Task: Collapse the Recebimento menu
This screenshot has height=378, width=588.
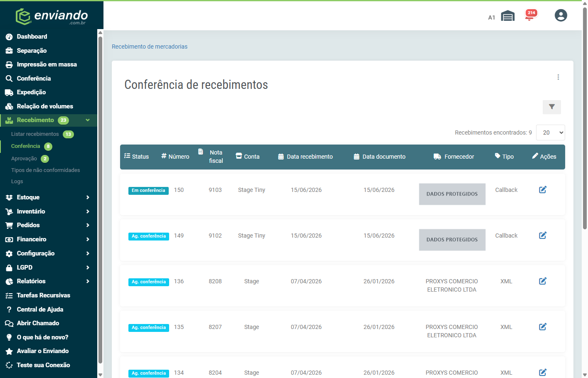Action: point(49,120)
